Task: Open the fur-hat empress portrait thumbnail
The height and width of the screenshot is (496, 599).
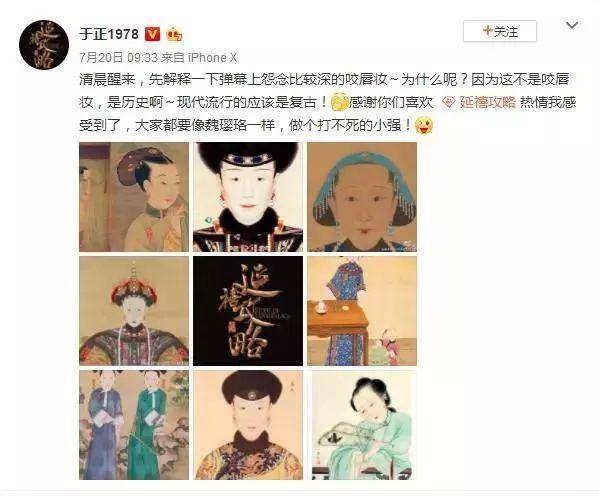Action: 248,197
